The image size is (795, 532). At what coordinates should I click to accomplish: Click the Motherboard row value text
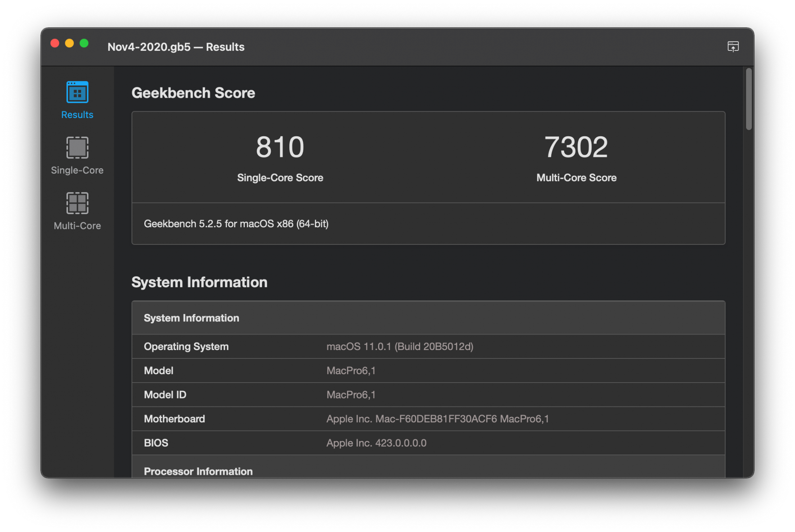point(437,419)
